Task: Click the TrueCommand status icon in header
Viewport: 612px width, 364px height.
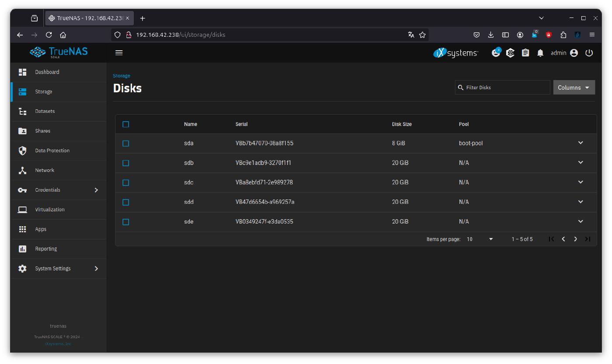Action: pos(511,53)
